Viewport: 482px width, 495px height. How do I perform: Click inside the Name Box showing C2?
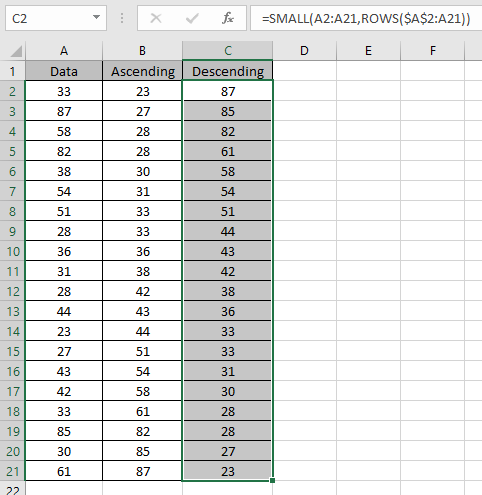point(49,18)
